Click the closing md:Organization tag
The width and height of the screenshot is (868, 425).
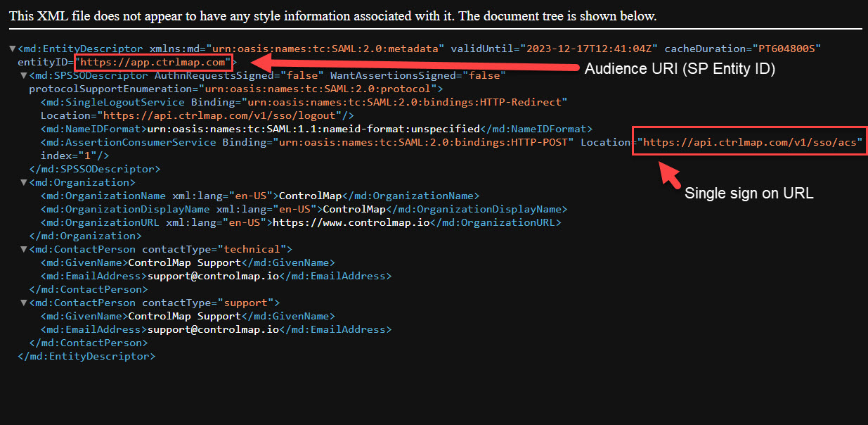86,236
